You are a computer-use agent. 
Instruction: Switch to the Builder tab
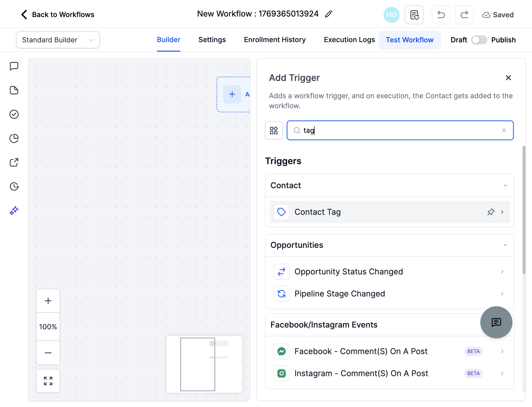[168, 40]
